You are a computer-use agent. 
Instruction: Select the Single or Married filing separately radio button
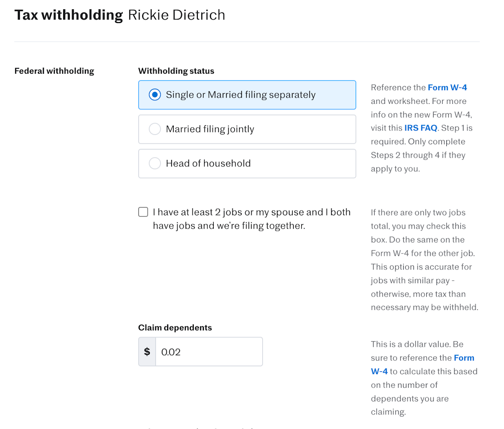coord(155,95)
